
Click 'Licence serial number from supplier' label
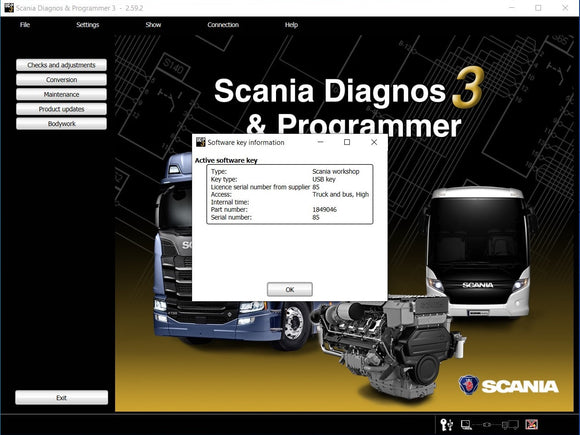[260, 187]
